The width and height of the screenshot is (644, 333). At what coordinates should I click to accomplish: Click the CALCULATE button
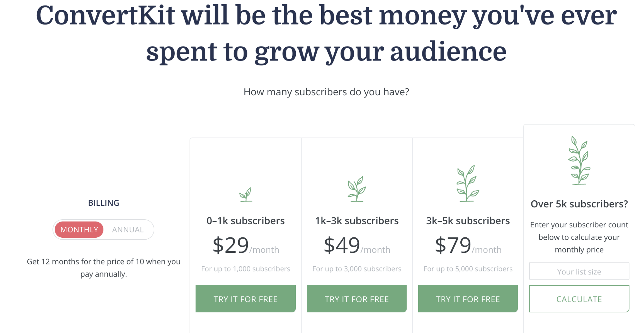coord(579,299)
